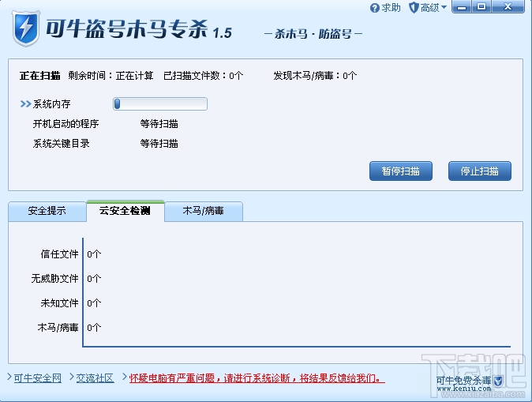The height and width of the screenshot is (402, 532).
Task: Click the 剩余时间：正在计算 text
Action: [x=111, y=76]
